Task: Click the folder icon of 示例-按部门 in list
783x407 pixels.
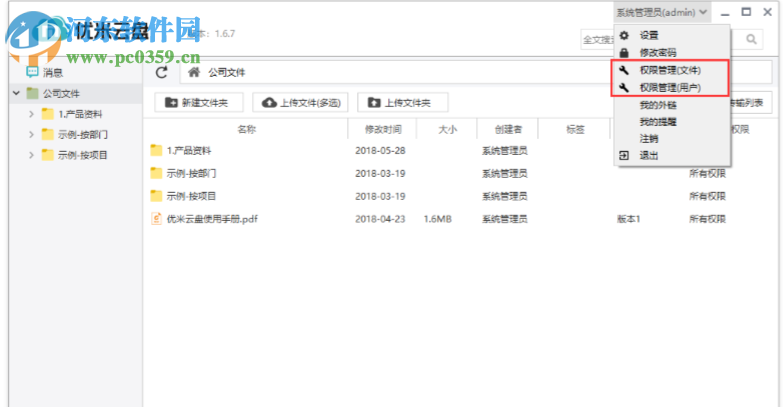Action: [156, 173]
